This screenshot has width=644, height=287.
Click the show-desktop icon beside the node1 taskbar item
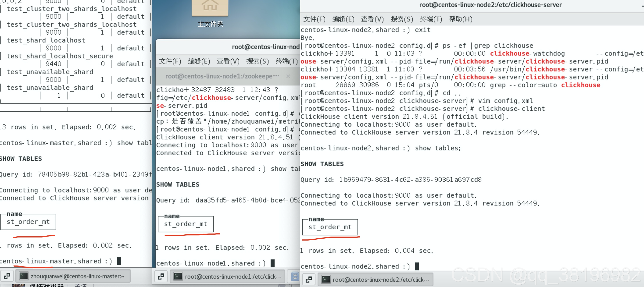[161, 276]
